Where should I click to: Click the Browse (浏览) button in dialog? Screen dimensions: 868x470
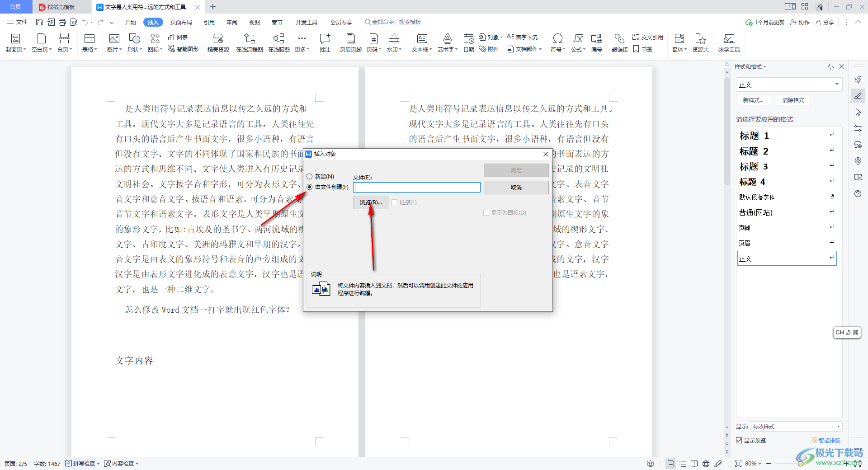point(371,202)
